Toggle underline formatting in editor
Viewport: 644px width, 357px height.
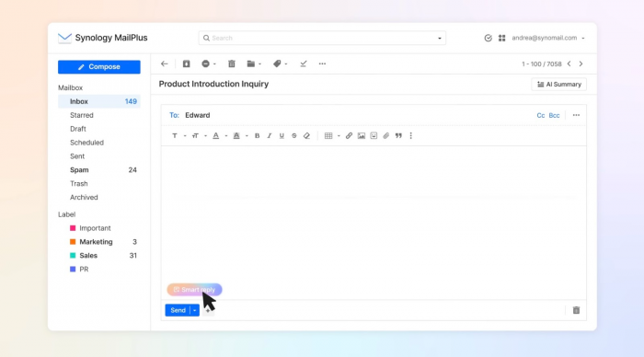282,135
